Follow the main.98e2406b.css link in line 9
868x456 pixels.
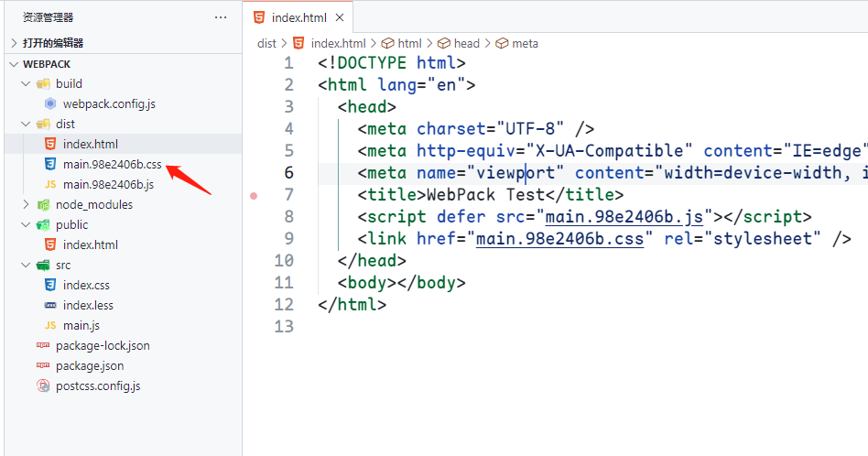coord(559,239)
